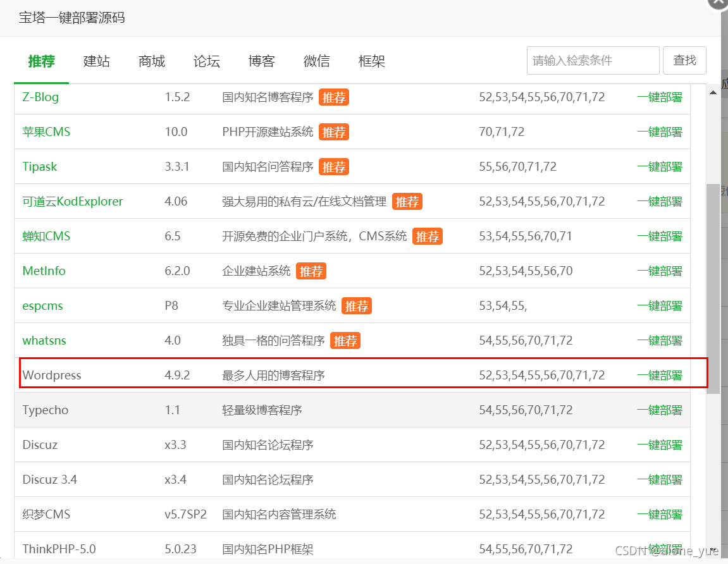The width and height of the screenshot is (728, 564).
Task: Deploy 织梦CMS with 一键部署
Action: pyautogui.click(x=660, y=514)
